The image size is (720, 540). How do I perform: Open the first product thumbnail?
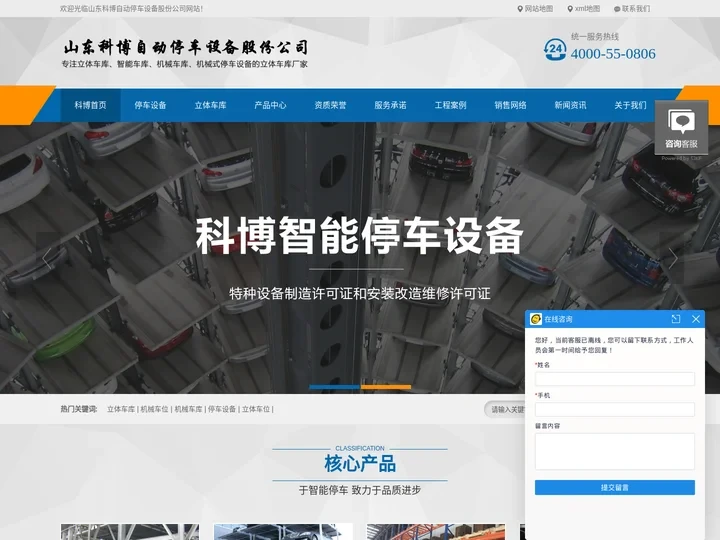pyautogui.click(x=130, y=532)
